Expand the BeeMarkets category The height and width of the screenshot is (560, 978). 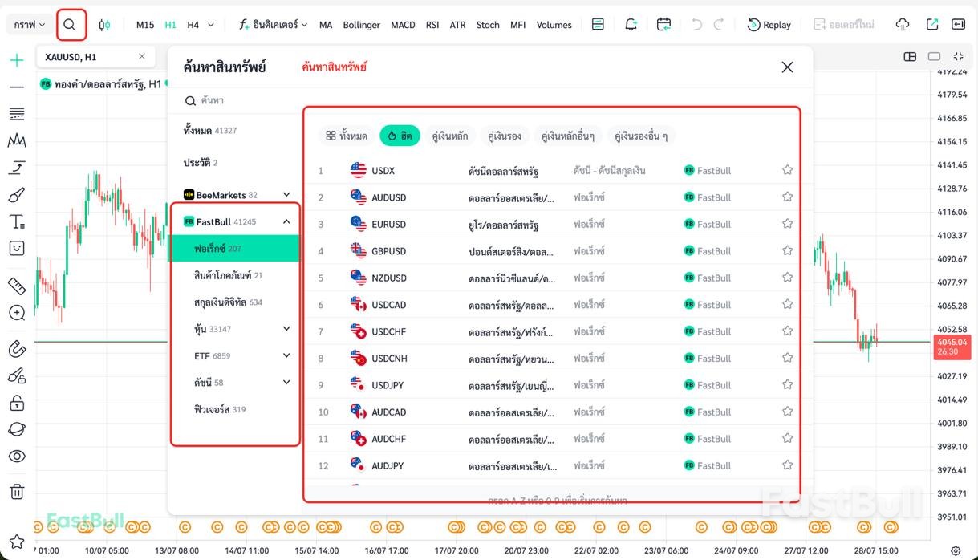pos(286,195)
